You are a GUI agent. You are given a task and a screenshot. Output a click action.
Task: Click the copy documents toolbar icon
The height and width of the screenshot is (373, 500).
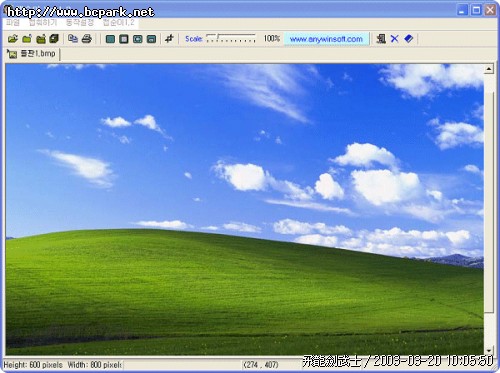[73, 39]
